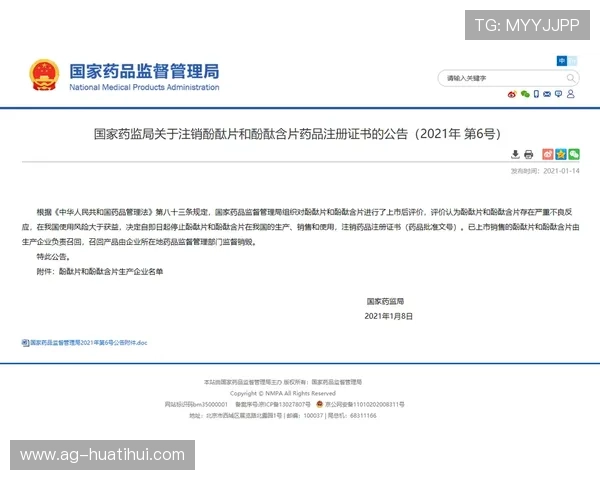Share the article to WeChat

pos(574,154)
